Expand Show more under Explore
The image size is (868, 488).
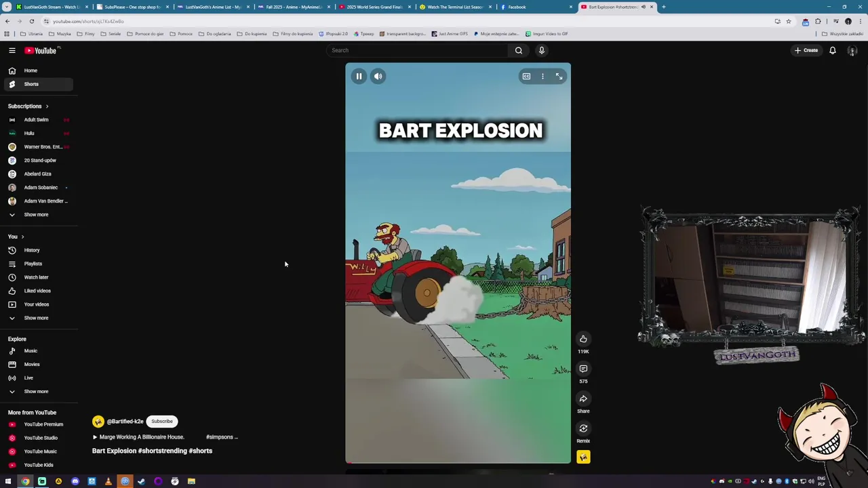[x=37, y=392]
